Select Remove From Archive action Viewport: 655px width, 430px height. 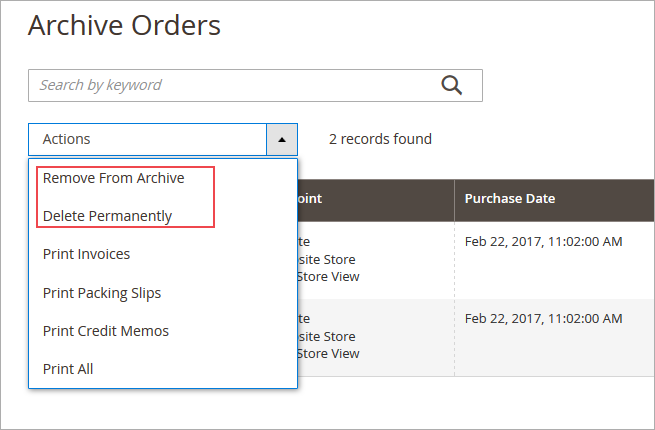click(x=113, y=178)
